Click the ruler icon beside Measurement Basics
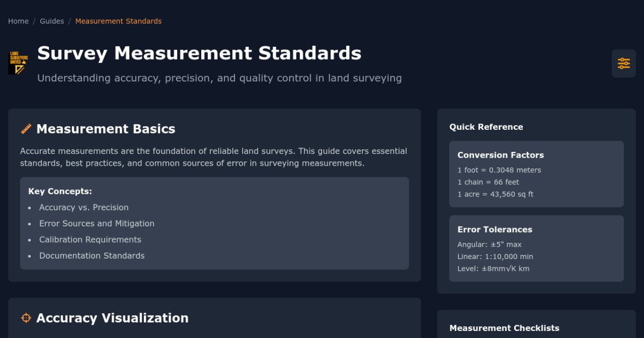Screen dimensions: 644x338 pyautogui.click(x=26, y=129)
